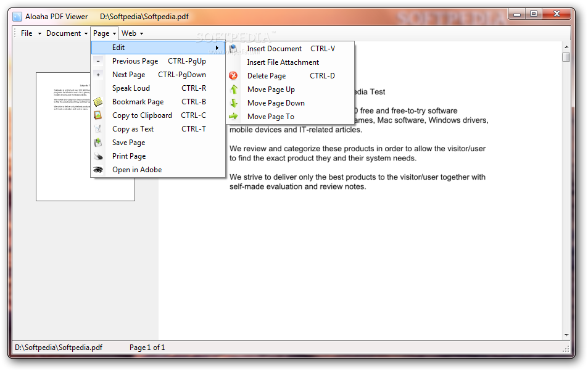
Task: Choose Previous Page from the menu
Action: click(158, 61)
